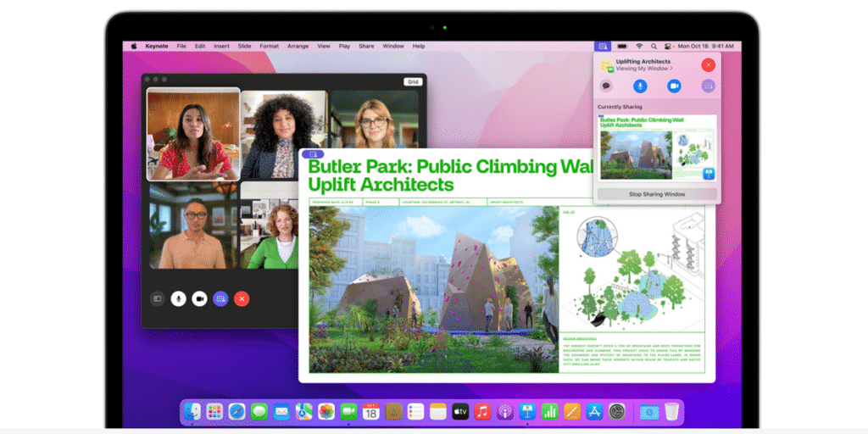The width and height of the screenshot is (868, 434).
Task: Toggle the FaceTime sidebar button
Action: pyautogui.click(x=157, y=299)
